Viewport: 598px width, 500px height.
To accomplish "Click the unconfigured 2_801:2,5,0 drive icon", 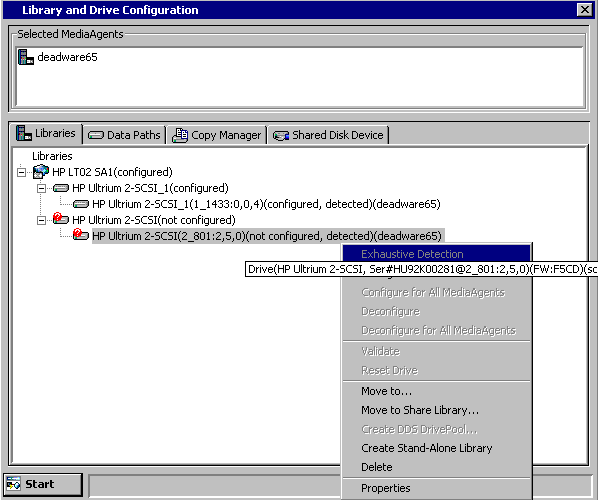I will tap(81, 235).
